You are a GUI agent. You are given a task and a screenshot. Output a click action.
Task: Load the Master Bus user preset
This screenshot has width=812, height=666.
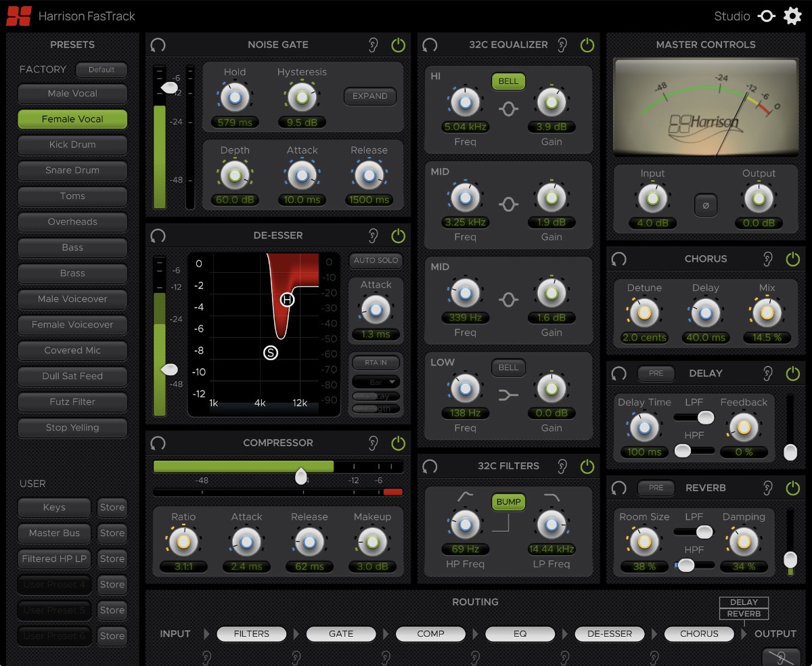(54, 533)
